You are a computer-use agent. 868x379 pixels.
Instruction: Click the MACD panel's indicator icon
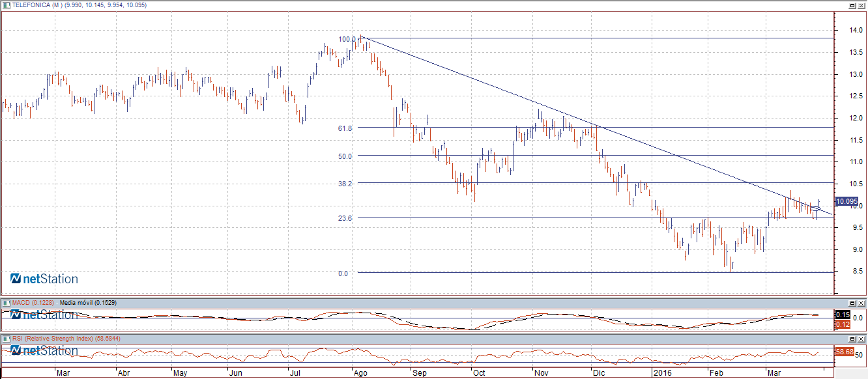pos(6,303)
